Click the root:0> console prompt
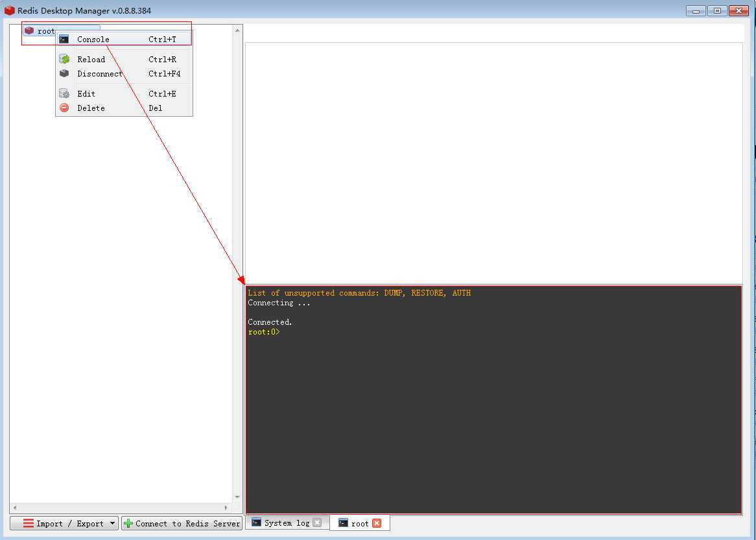The image size is (756, 540). point(264,332)
